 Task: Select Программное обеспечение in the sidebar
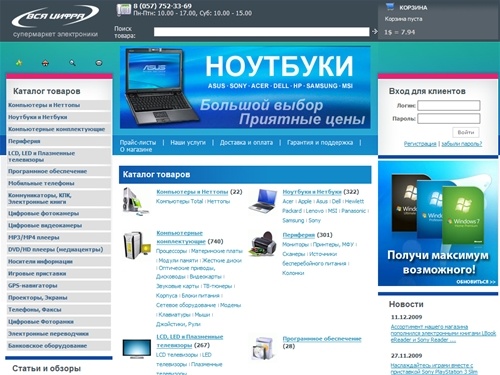pyautogui.click(x=59, y=171)
